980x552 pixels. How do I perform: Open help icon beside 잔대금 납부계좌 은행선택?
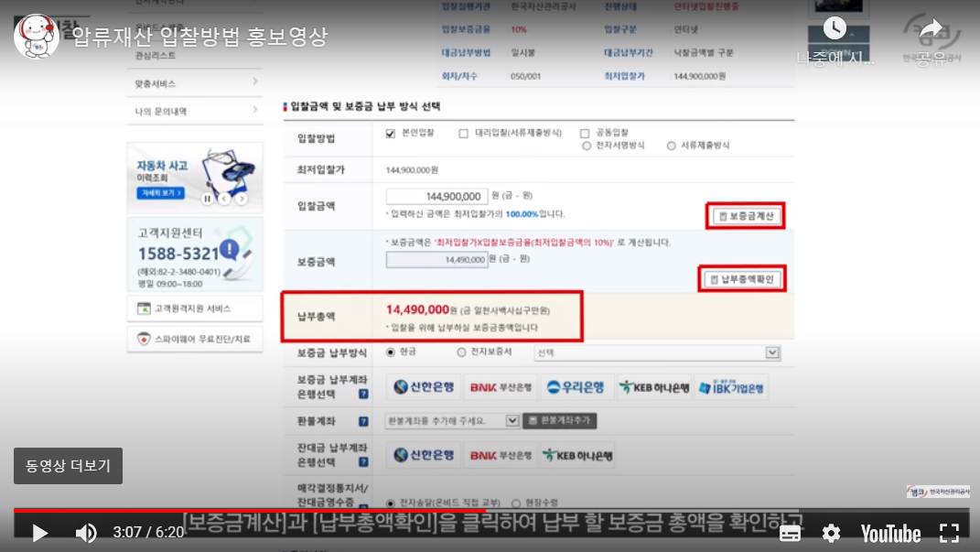pos(363,462)
